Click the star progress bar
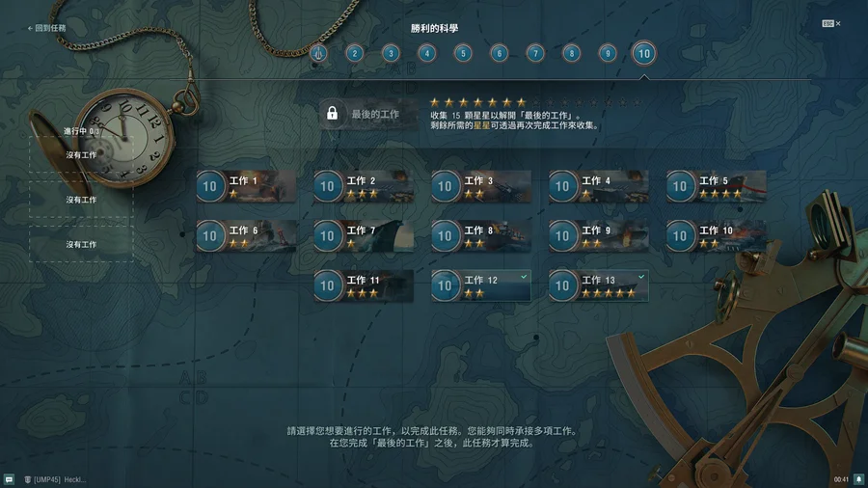Viewport: 868px width, 488px height. (534, 102)
